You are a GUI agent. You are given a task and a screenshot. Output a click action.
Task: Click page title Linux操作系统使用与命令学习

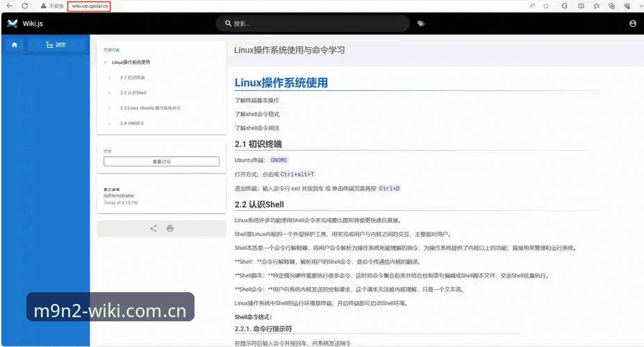tap(289, 50)
